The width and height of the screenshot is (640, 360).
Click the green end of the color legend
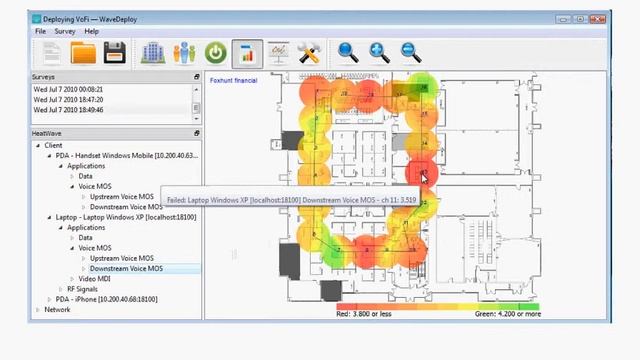[529, 306]
